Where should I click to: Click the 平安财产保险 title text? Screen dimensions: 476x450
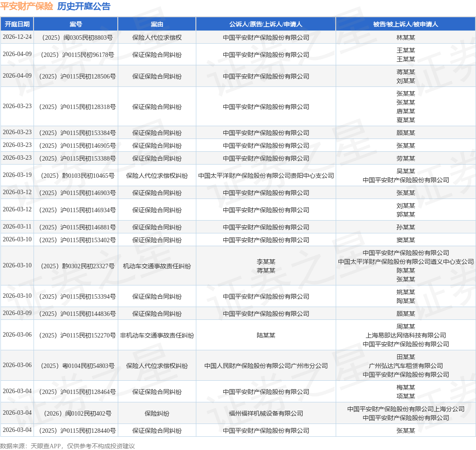click(x=27, y=6)
